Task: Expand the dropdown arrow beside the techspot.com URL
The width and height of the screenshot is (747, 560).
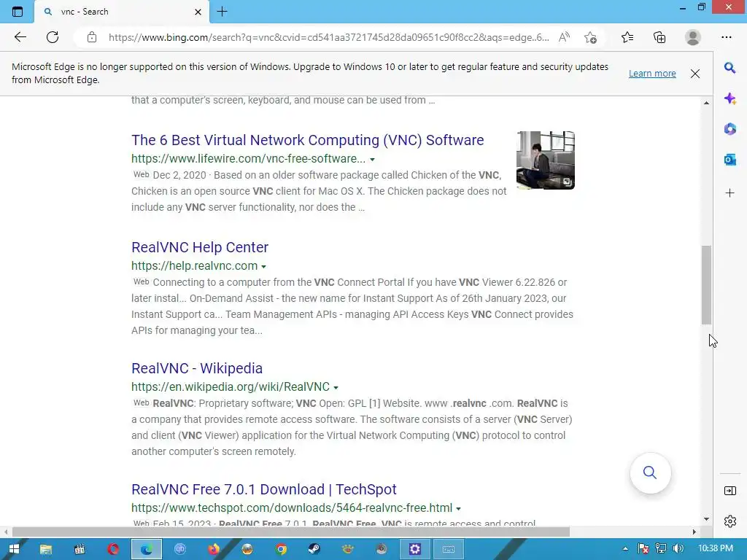Action: coord(458,508)
